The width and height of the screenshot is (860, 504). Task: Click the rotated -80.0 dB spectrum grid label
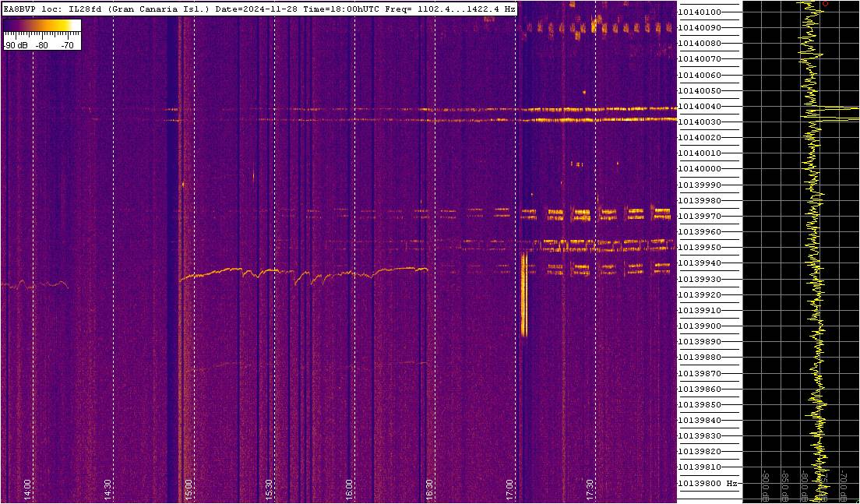click(x=805, y=485)
